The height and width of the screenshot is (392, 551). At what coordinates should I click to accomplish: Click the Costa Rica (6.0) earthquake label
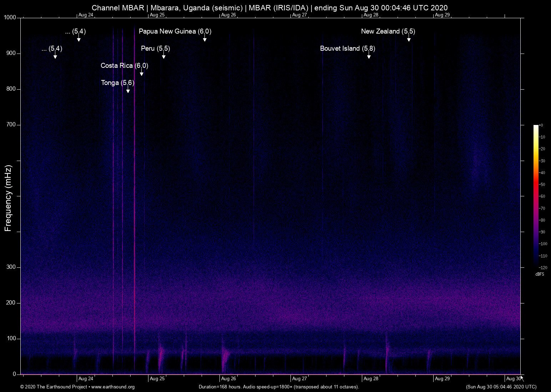coord(124,66)
